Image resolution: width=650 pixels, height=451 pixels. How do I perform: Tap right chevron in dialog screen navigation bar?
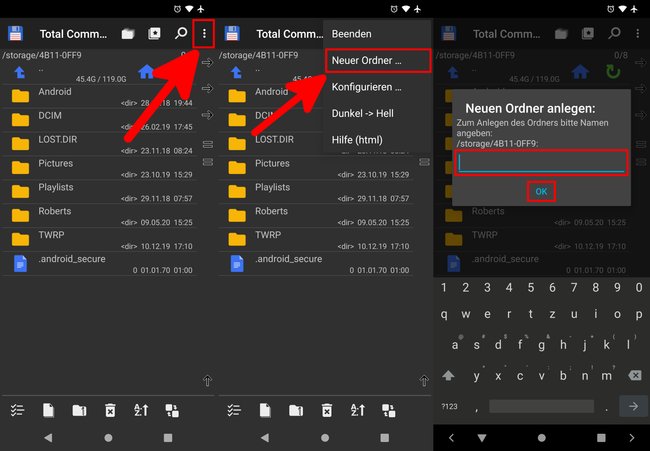(x=632, y=438)
